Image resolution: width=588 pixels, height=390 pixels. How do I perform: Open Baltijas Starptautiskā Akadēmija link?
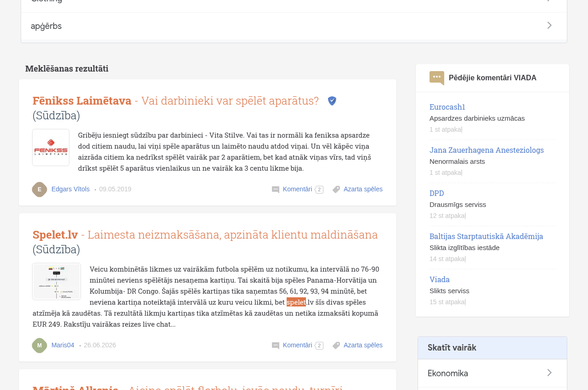pyautogui.click(x=486, y=236)
